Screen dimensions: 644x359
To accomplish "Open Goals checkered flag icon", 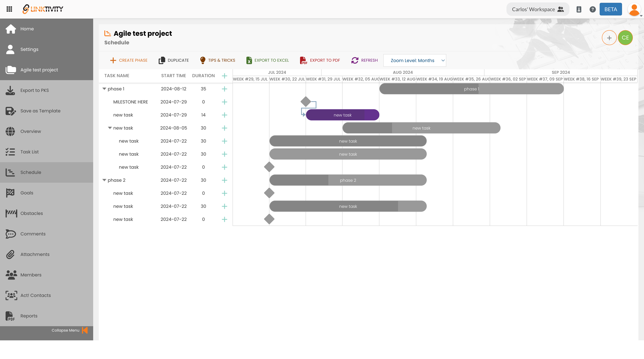I will [x=10, y=193].
